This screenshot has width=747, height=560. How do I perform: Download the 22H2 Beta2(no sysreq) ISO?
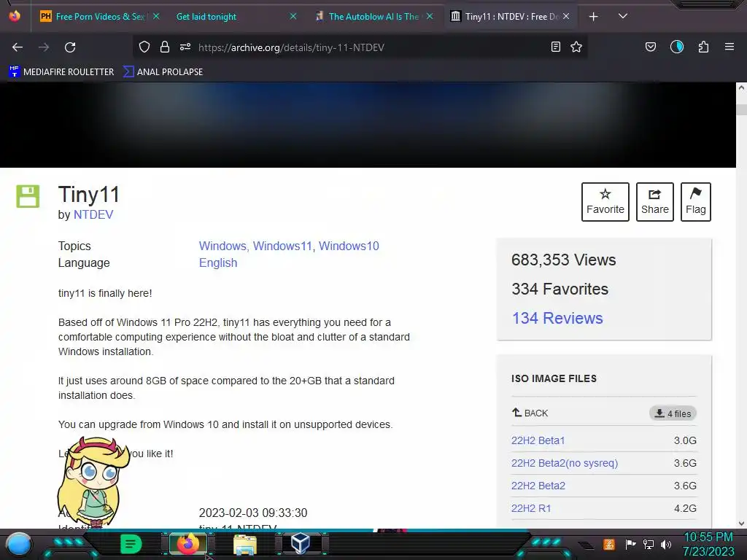[x=565, y=463]
